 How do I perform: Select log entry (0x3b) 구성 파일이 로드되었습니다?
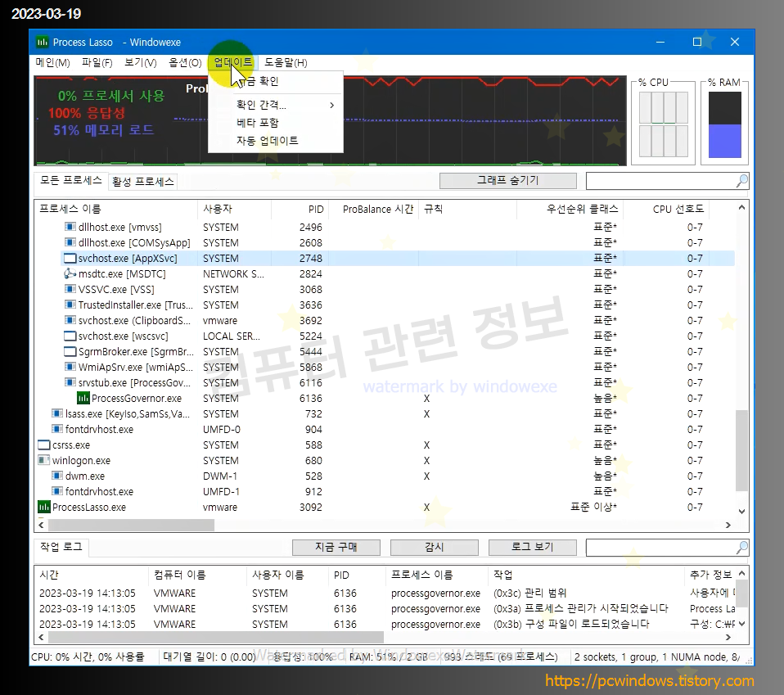[571, 624]
